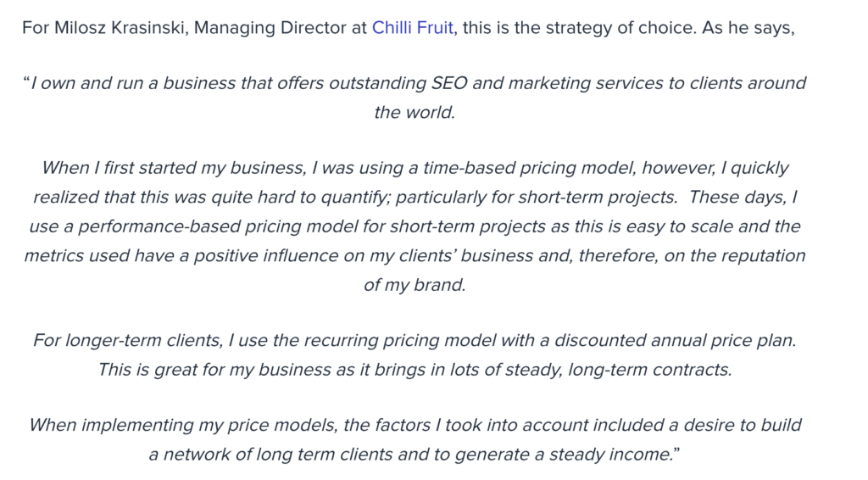Click the phrase steady, long-term contracts
The width and height of the screenshot is (868, 480).
[x=618, y=370]
